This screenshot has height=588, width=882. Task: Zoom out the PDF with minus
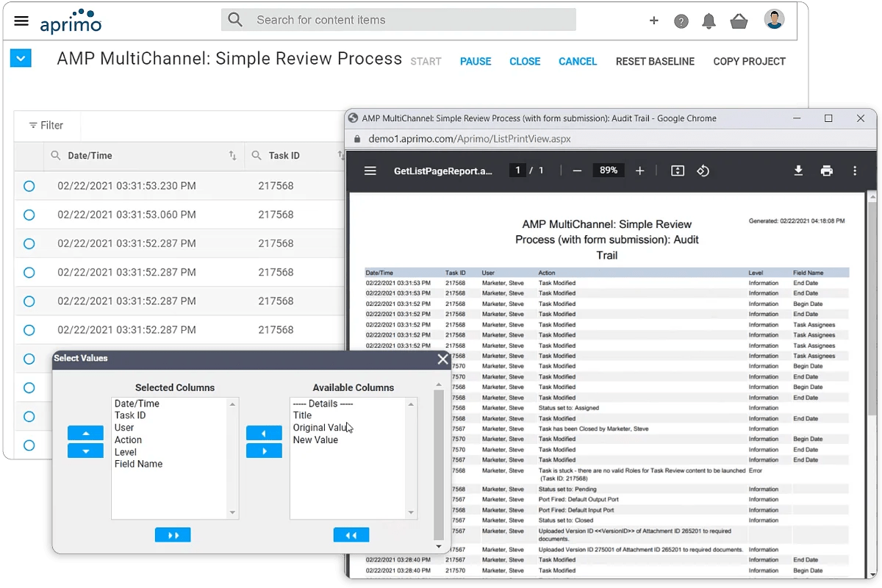pos(577,171)
